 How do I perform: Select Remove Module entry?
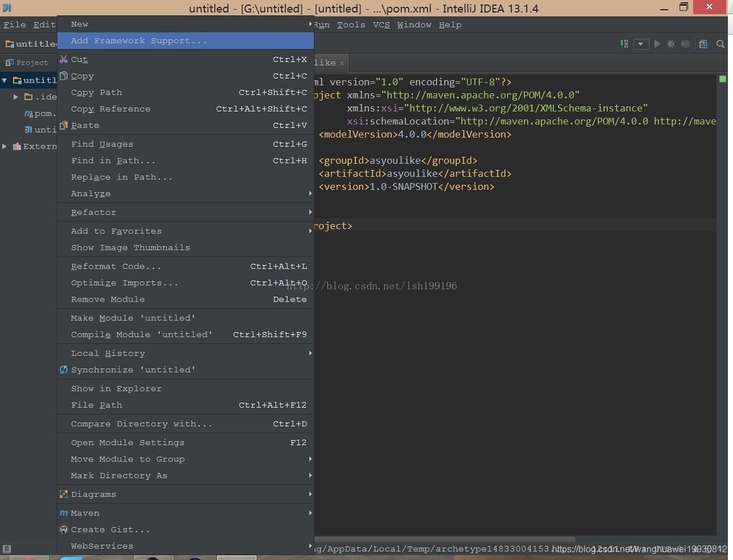pyautogui.click(x=186, y=299)
